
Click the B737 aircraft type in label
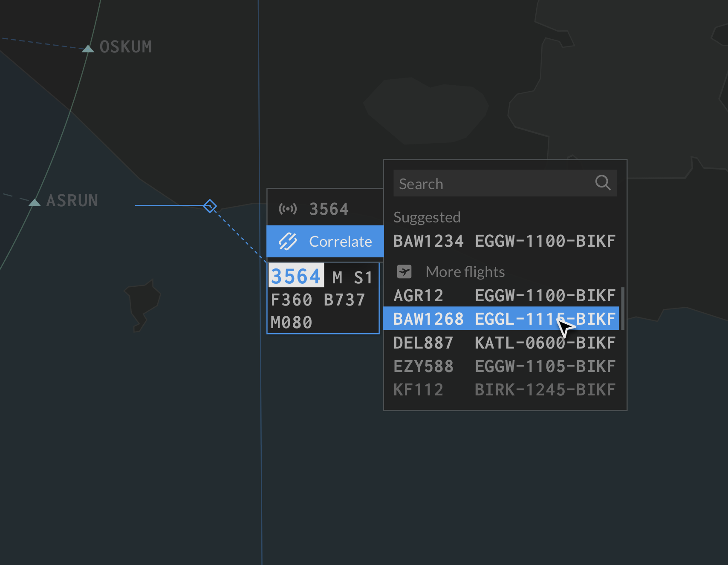(344, 300)
